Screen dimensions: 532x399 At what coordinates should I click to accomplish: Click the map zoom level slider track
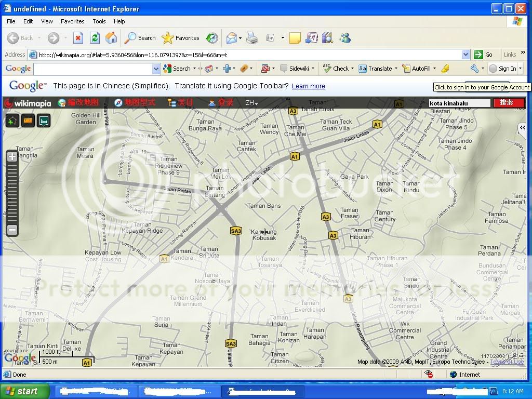point(12,192)
